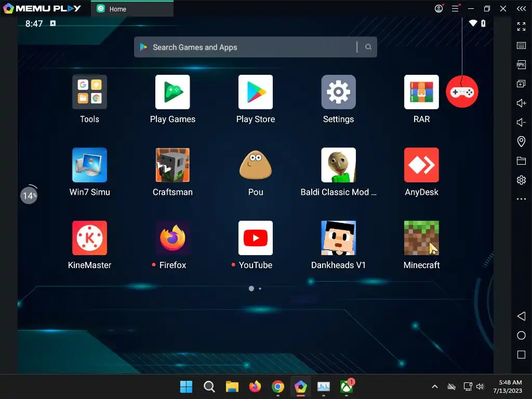Screen dimensions: 532x399
Task: Open the AnyDesk app
Action: 421,165
